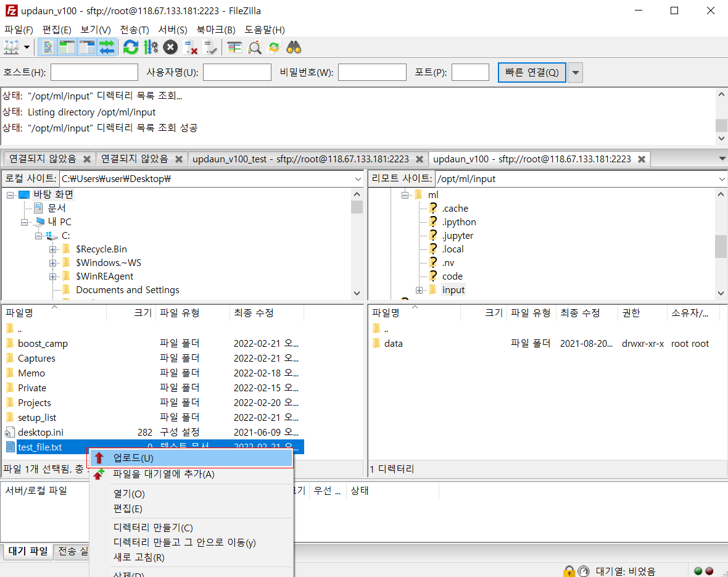Open the tab list dropdown arrow

click(x=722, y=159)
